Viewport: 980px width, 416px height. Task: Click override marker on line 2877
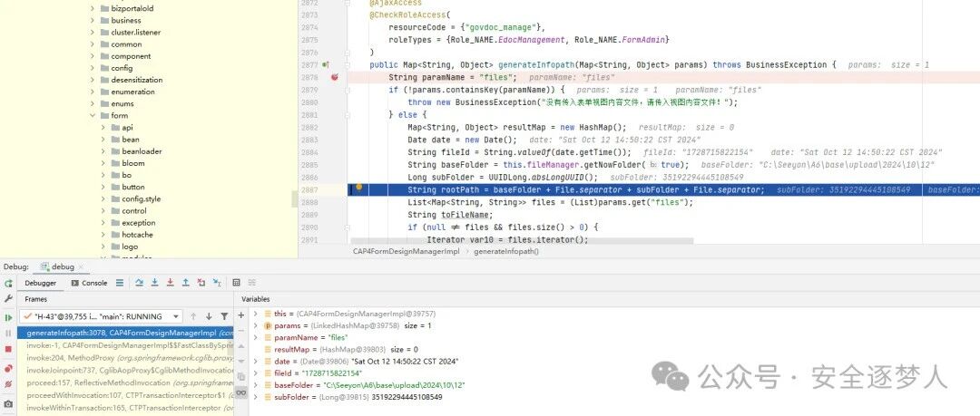[325, 65]
